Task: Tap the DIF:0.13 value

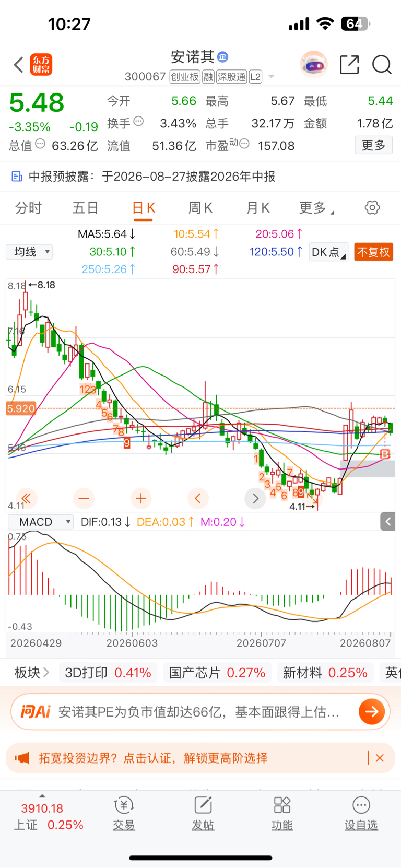Action: tap(105, 522)
